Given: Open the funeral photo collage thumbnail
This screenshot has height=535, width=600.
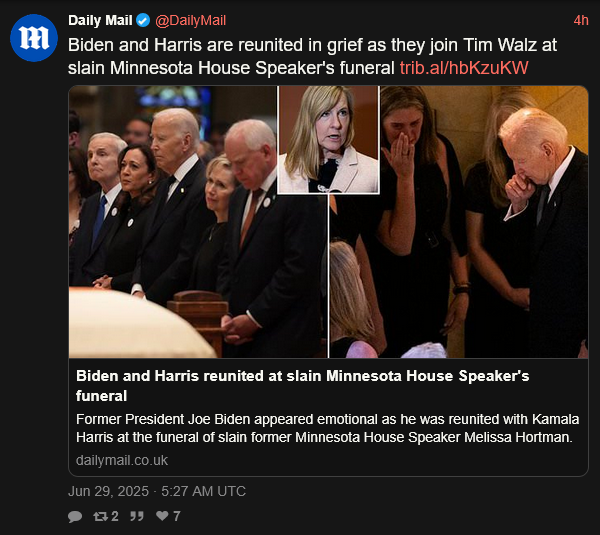Looking at the screenshot, I should click(x=328, y=222).
